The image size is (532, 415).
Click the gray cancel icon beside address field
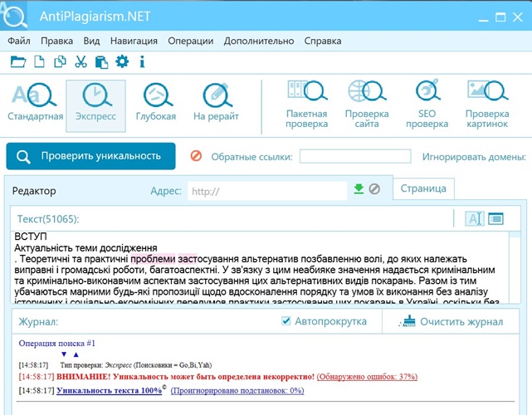tap(374, 188)
